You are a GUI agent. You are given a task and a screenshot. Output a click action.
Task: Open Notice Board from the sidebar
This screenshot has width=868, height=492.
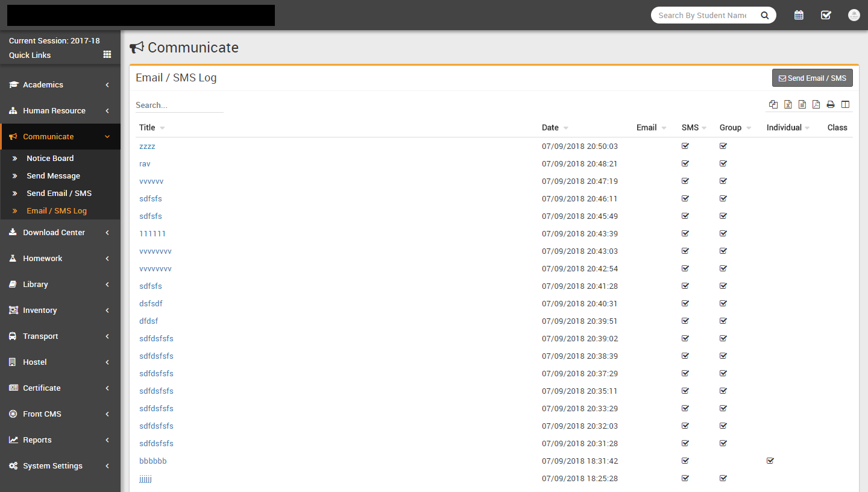(x=50, y=159)
